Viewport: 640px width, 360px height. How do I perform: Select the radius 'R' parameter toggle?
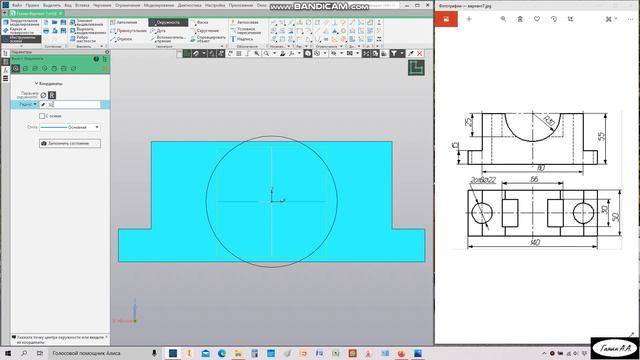tap(52, 95)
